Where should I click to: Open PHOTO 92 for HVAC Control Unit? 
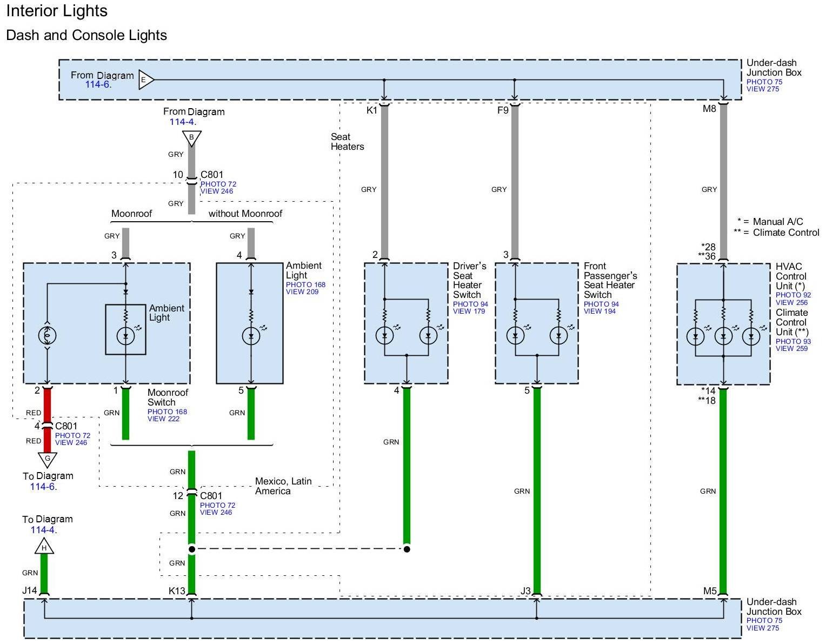click(794, 295)
